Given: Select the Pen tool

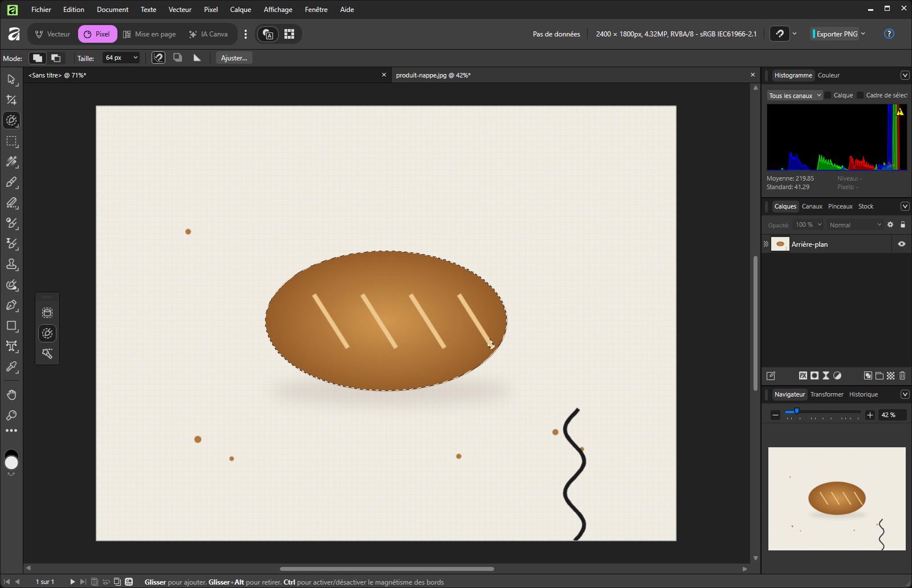Looking at the screenshot, I should [x=11, y=305].
